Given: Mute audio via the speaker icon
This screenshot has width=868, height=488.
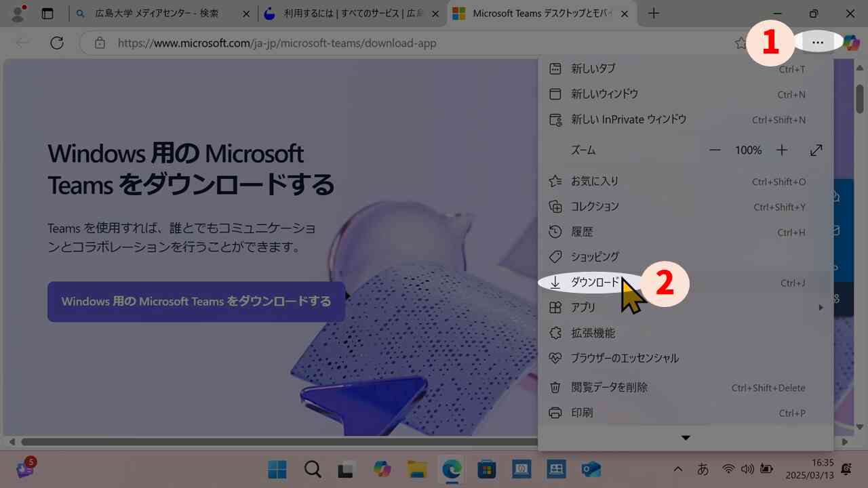Looking at the screenshot, I should pos(747,469).
